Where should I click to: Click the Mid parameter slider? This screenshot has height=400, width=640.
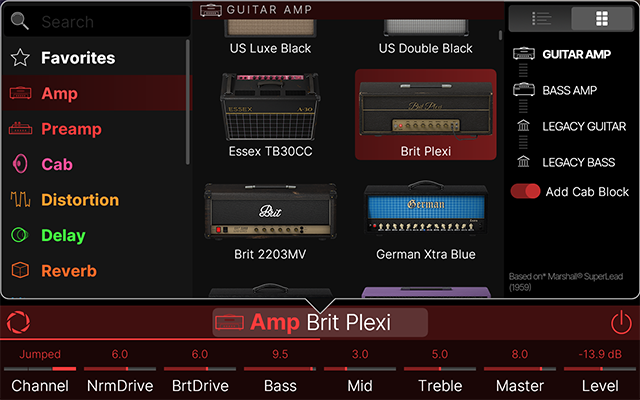[x=360, y=369]
